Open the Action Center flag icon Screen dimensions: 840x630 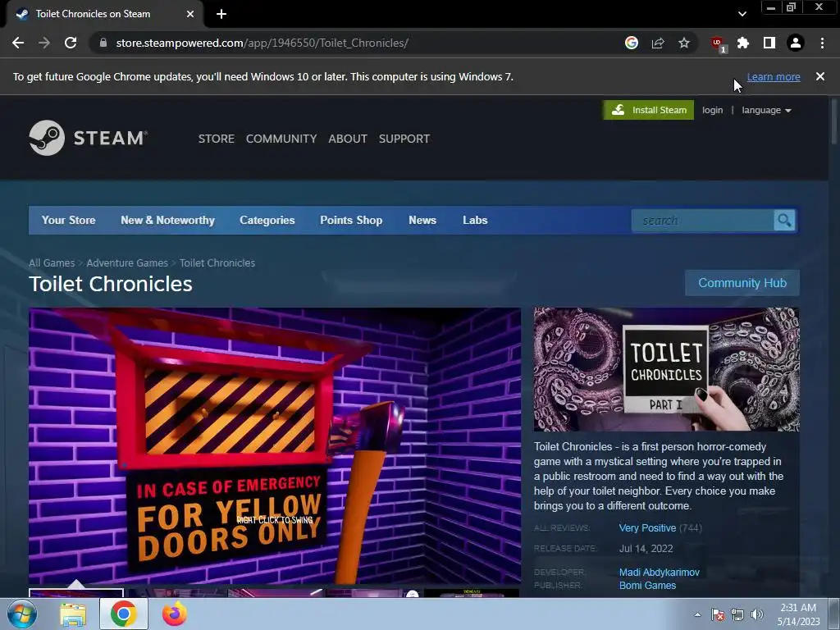click(x=717, y=615)
